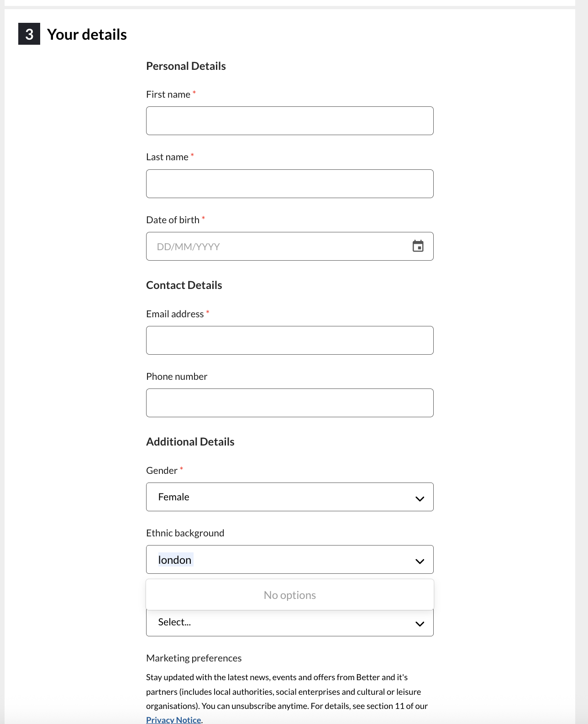Expand the Select... dropdown

coord(289,623)
